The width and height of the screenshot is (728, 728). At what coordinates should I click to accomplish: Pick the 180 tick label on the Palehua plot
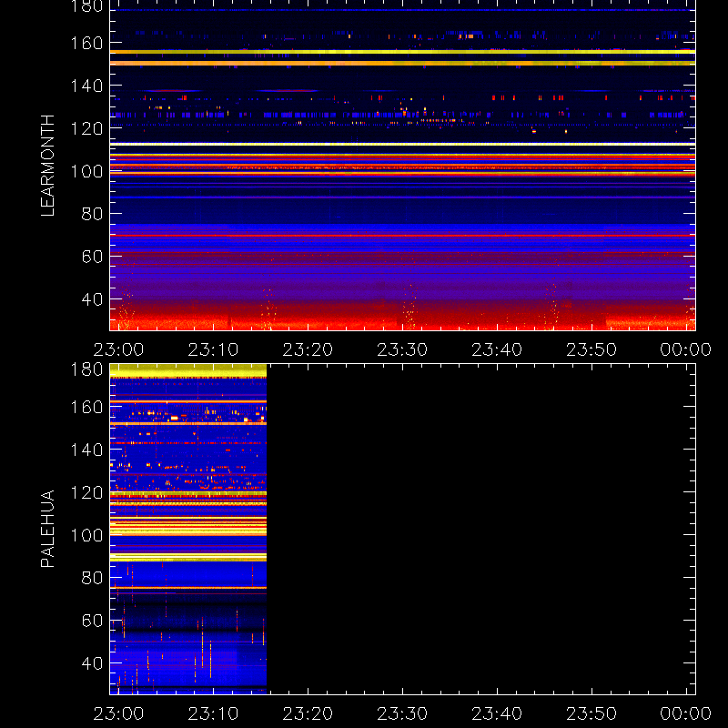coord(86,369)
